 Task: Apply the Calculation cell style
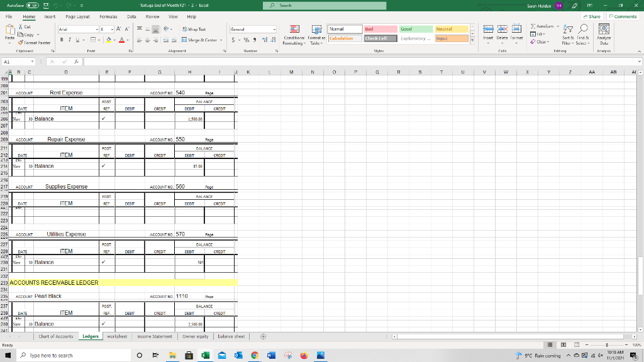[345, 38]
